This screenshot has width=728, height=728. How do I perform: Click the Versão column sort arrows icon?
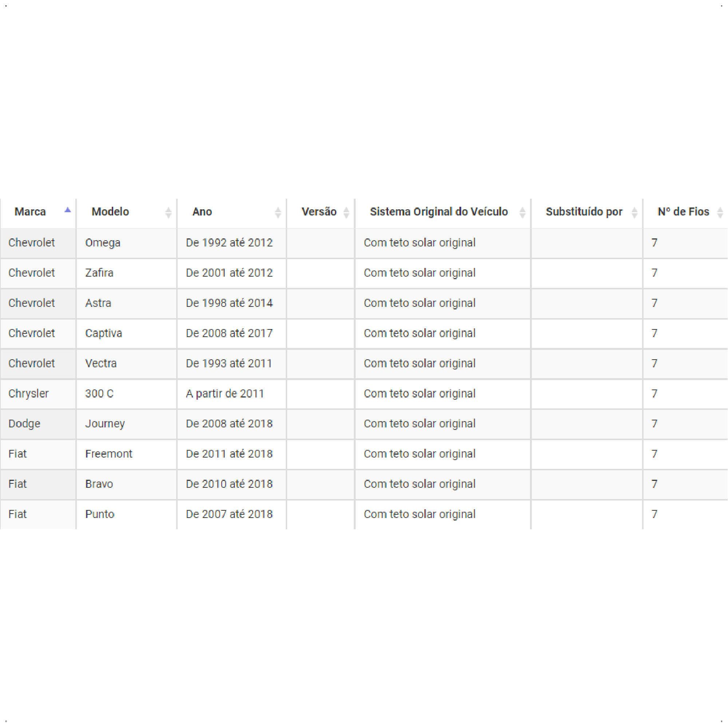[346, 213]
